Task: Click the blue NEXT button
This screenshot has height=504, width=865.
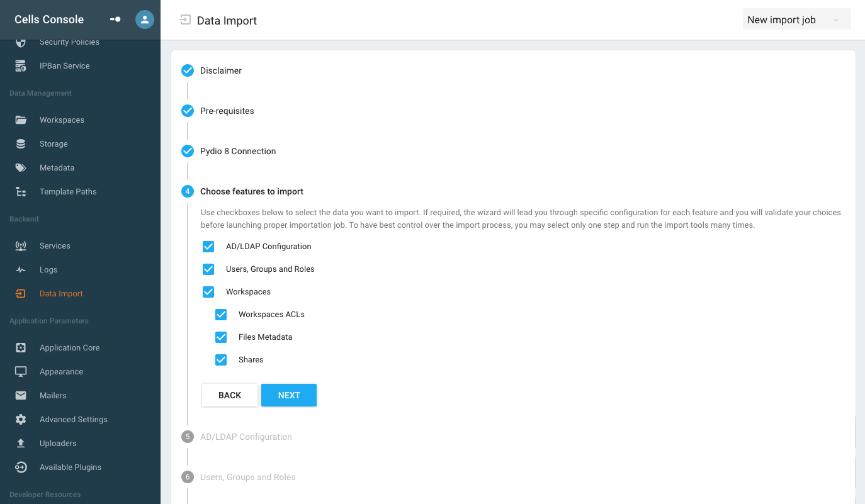Action: pyautogui.click(x=289, y=395)
